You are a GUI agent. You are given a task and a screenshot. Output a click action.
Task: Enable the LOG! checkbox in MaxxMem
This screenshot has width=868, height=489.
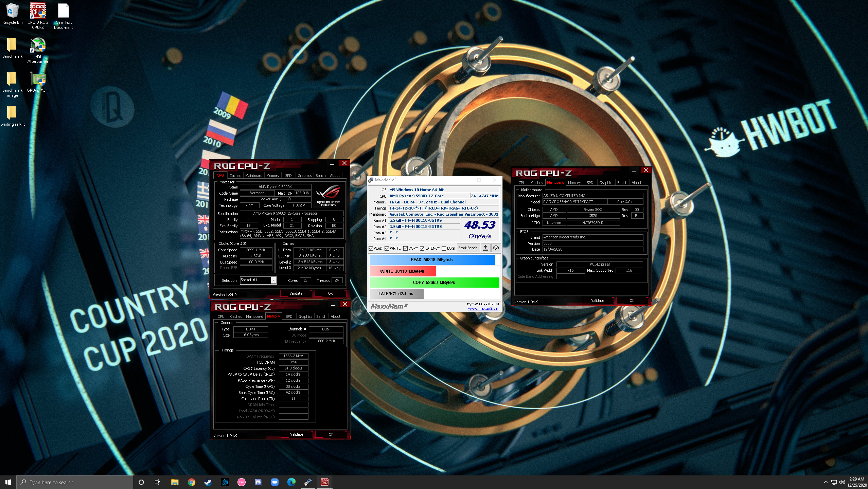click(x=444, y=248)
